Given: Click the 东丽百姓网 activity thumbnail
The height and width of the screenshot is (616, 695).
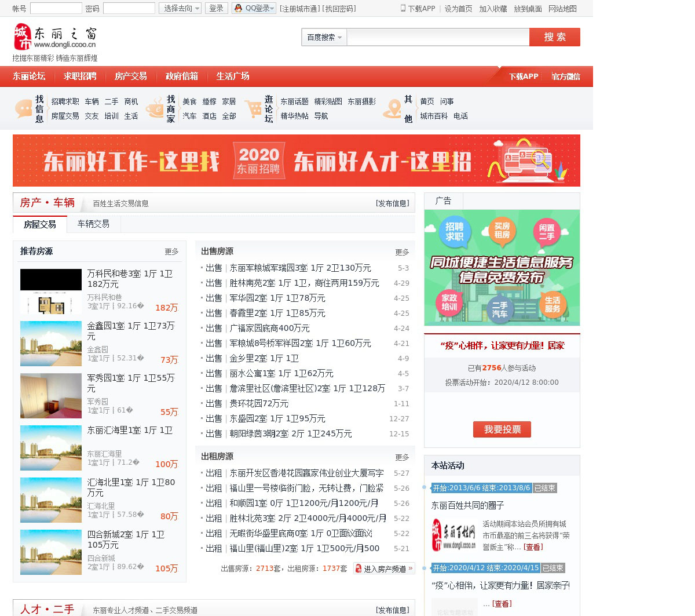Looking at the screenshot, I should [455, 535].
